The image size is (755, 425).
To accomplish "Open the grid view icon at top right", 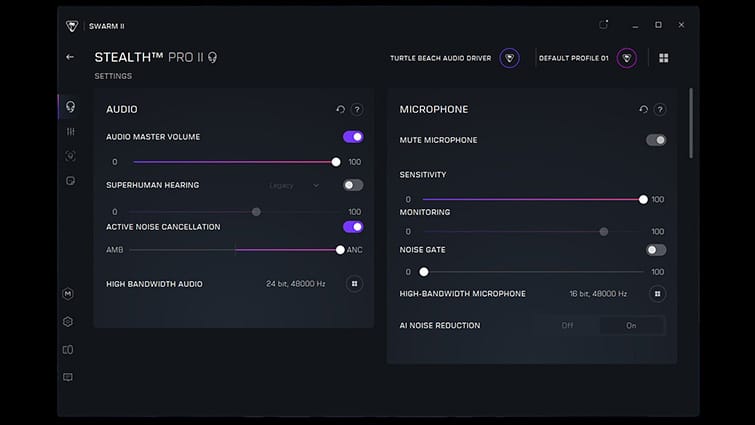I will tap(664, 58).
